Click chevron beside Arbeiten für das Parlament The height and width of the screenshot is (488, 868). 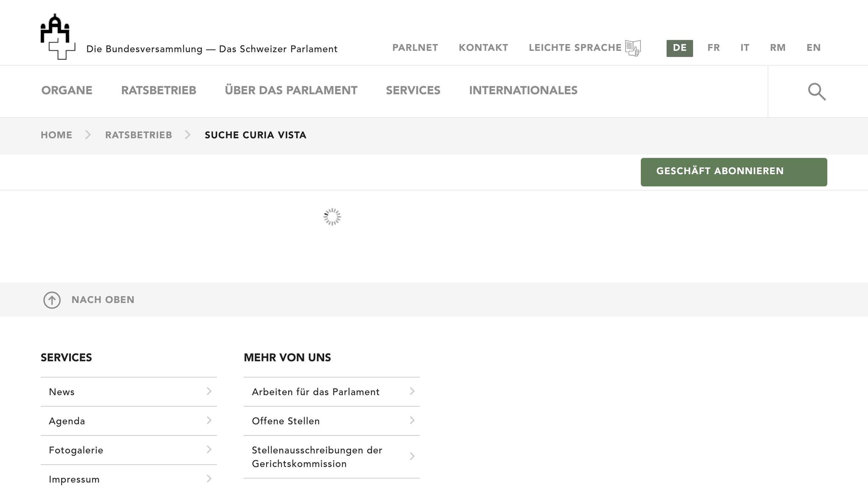412,391
